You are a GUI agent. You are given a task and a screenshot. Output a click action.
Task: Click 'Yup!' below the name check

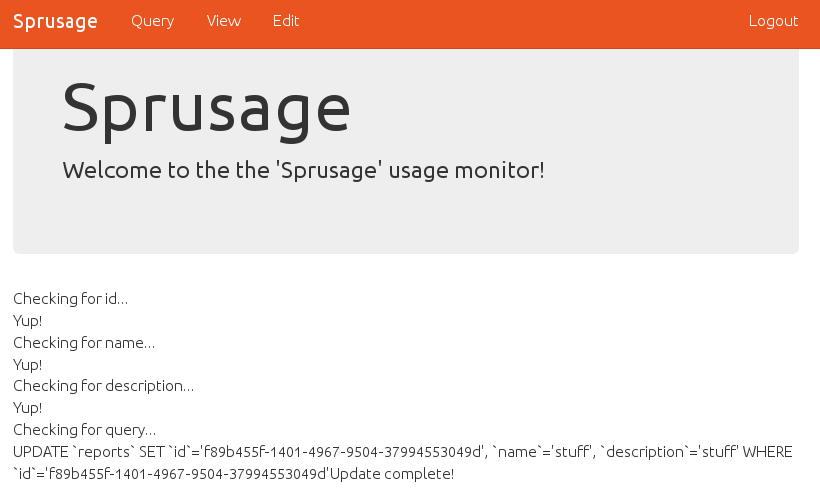27,365
